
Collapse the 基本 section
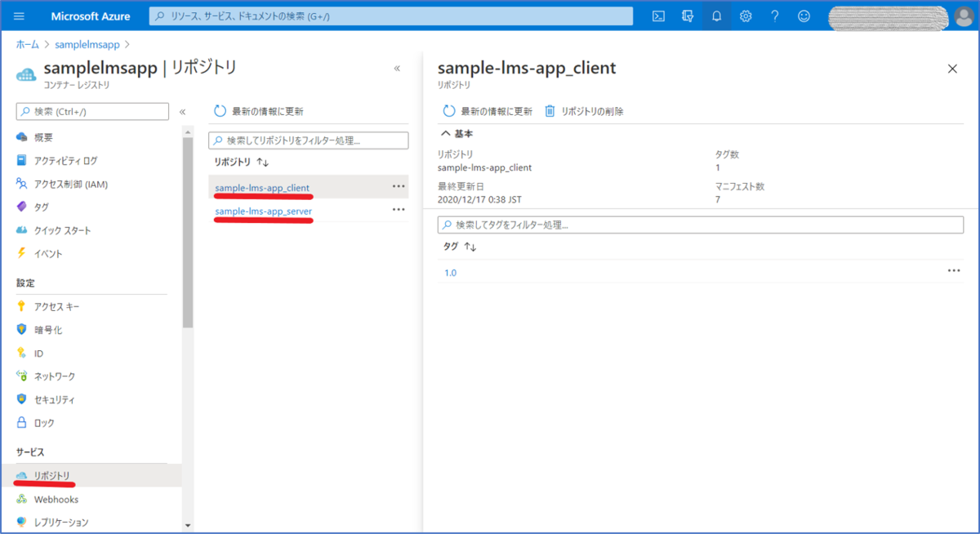click(457, 133)
